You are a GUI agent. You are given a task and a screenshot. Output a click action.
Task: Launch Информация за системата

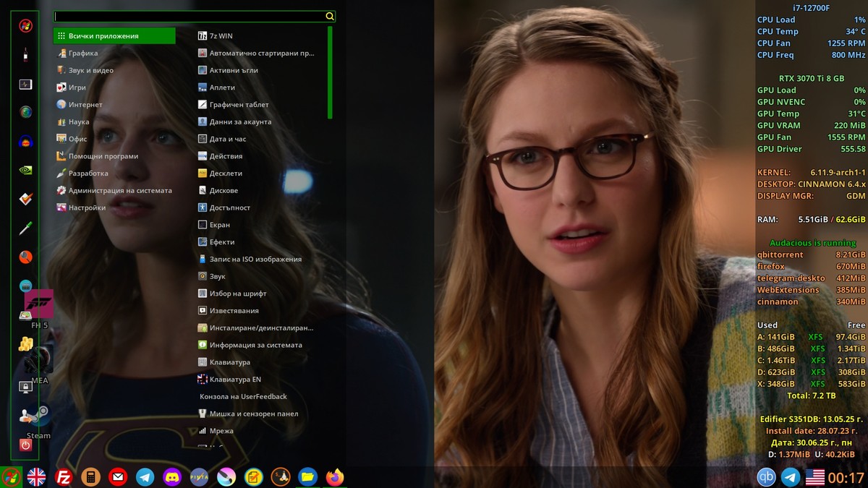255,346
